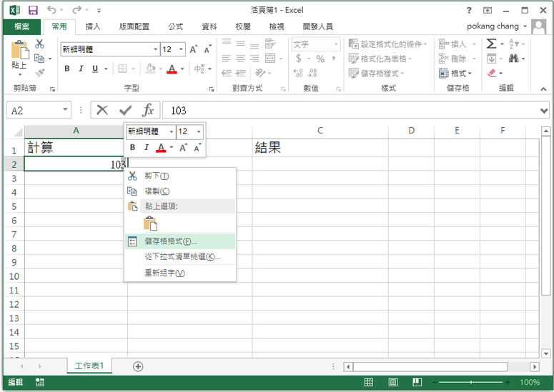Click 儲存格樣式 cell styles button
This screenshot has width=554, height=392.
(376, 73)
